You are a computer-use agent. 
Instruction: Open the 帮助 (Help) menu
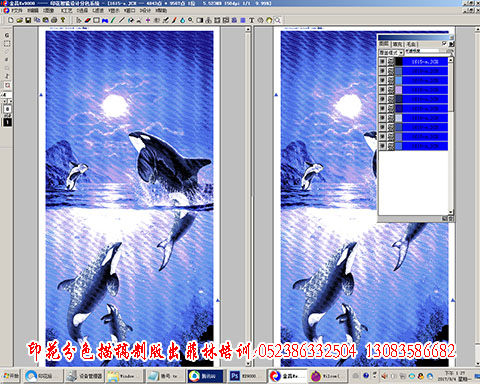tap(161, 11)
